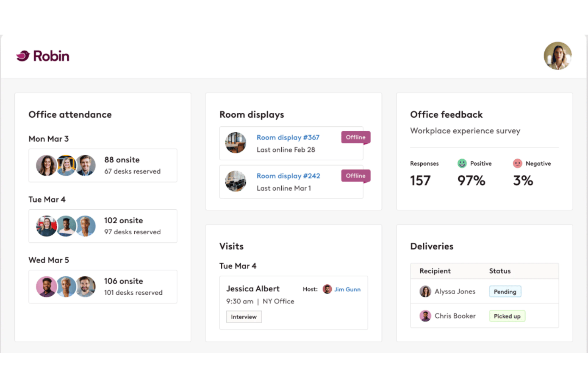Click the NY Office location text
Image resolution: width=588 pixels, height=392 pixels.
pyautogui.click(x=279, y=301)
